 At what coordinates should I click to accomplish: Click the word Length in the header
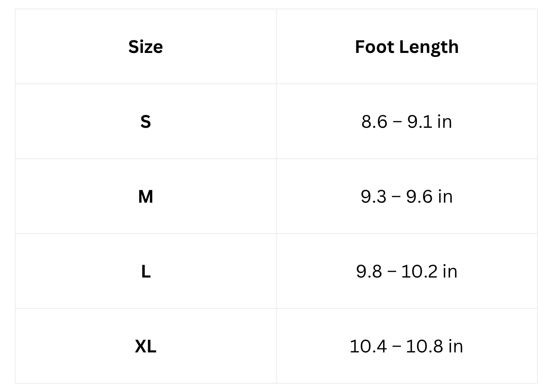(429, 47)
